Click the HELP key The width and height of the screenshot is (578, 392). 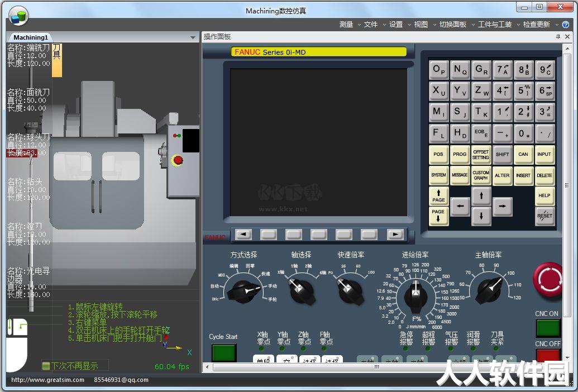[544, 196]
